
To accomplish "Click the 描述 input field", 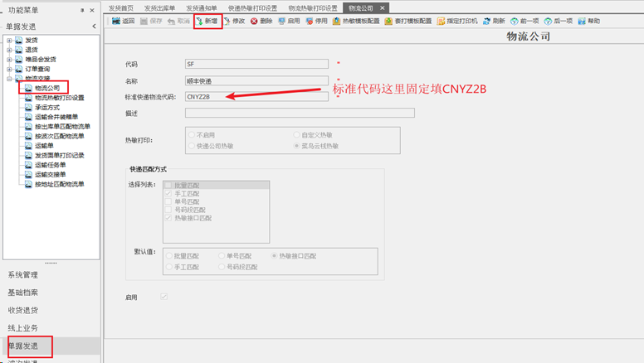I will [x=300, y=113].
